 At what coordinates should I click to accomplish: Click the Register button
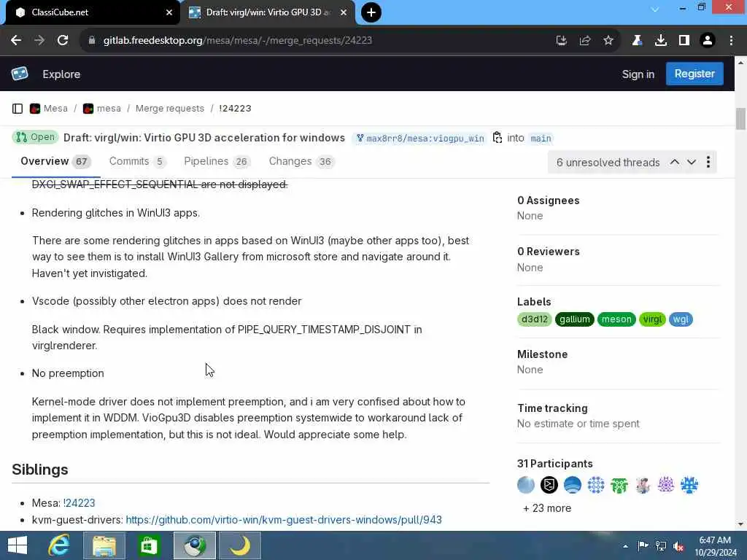point(694,74)
